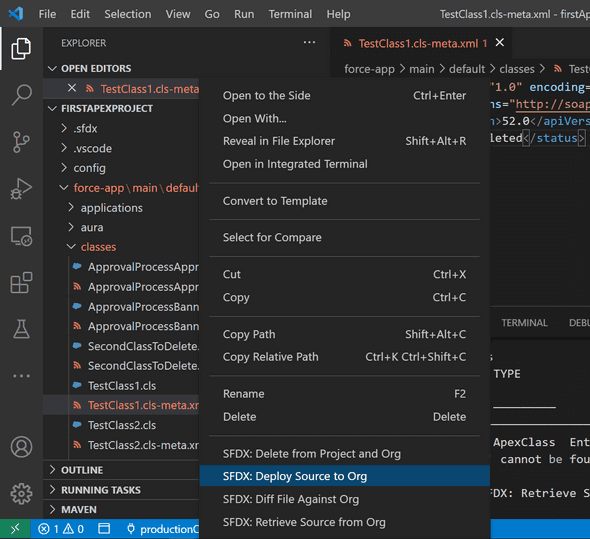Open the Manage gear icon

tap(21, 493)
